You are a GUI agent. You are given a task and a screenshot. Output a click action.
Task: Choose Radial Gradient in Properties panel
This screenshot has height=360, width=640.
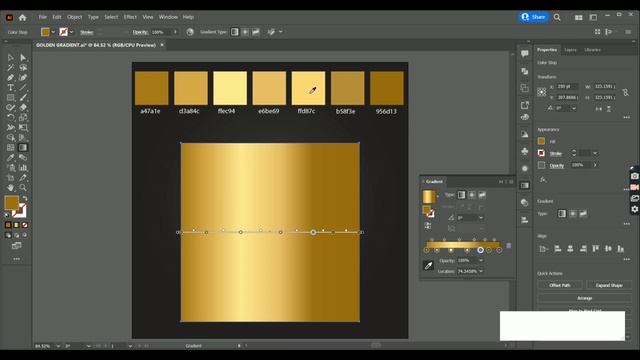[x=573, y=213]
